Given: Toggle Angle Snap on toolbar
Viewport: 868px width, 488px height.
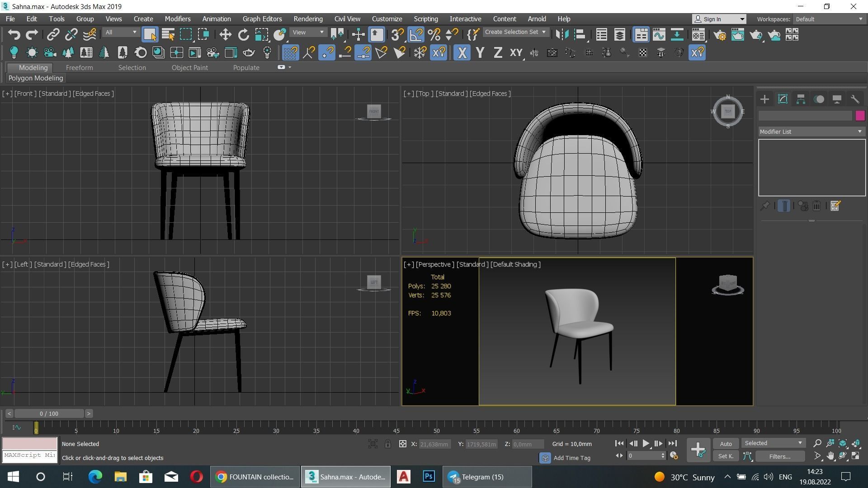Looking at the screenshot, I should [416, 35].
